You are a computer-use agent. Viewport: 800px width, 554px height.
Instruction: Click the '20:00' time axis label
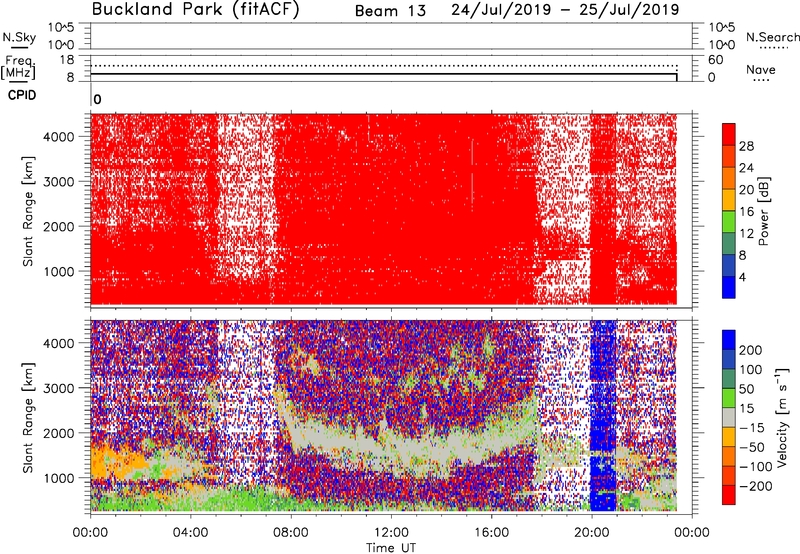pos(592,533)
